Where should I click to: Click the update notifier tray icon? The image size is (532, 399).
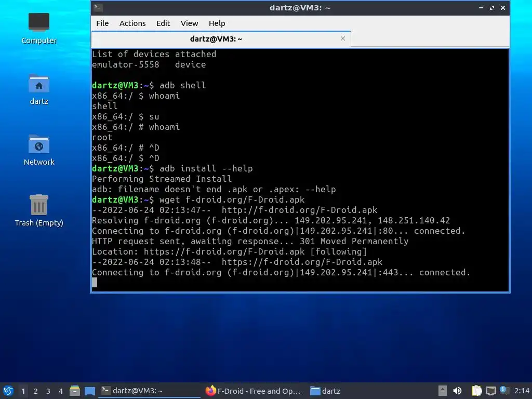pyautogui.click(x=504, y=391)
